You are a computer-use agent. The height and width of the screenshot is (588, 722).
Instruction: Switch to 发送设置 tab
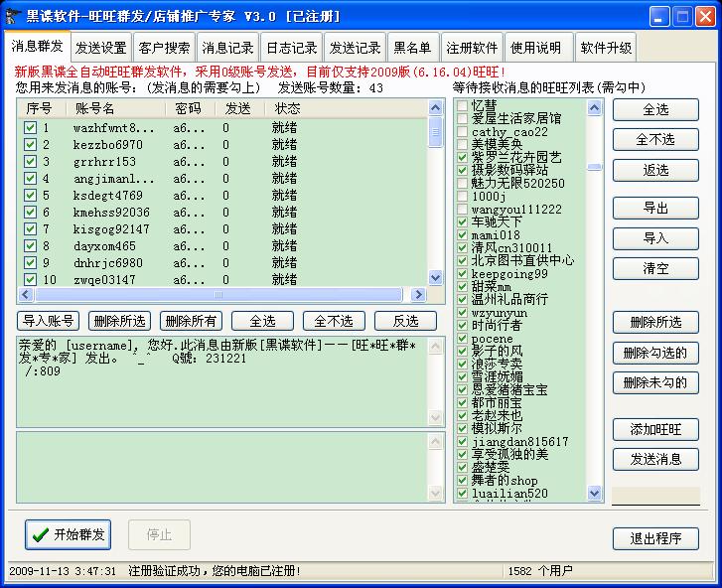click(101, 48)
